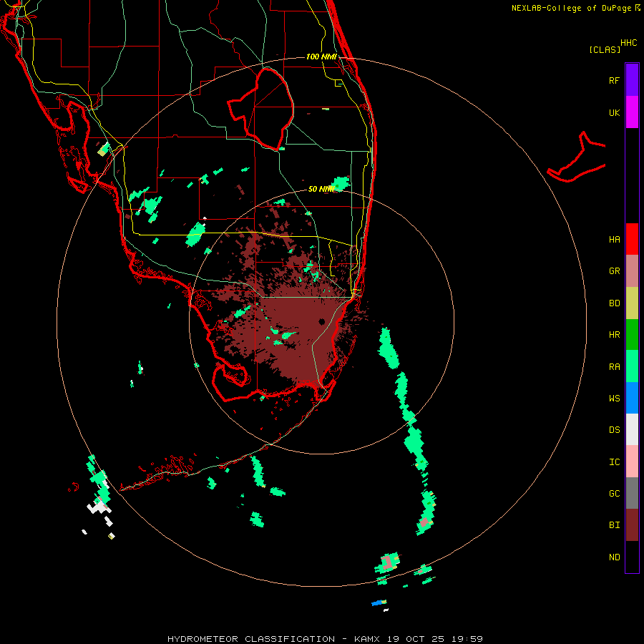Pick the HR dark green legend swatch
Screen dimensions: 644x644
coord(632,335)
